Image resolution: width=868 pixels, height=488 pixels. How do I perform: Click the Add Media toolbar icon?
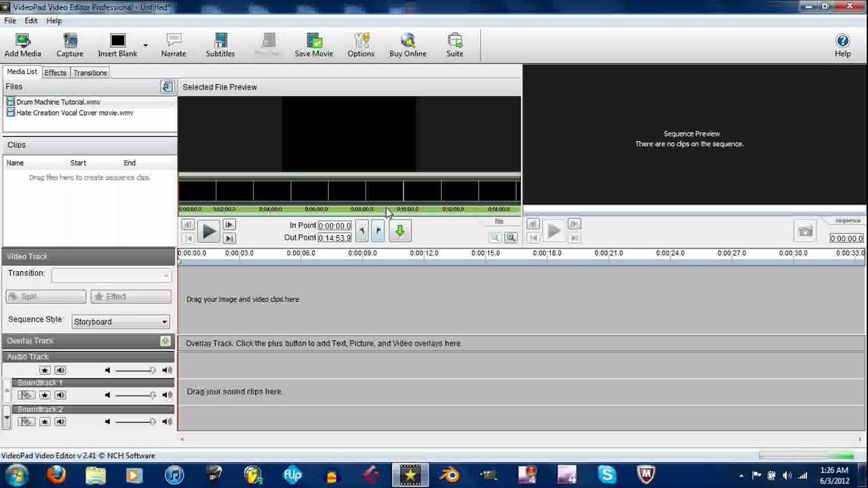click(x=23, y=45)
